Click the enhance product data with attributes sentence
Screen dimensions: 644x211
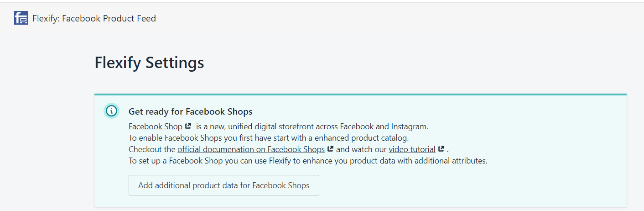tap(308, 161)
